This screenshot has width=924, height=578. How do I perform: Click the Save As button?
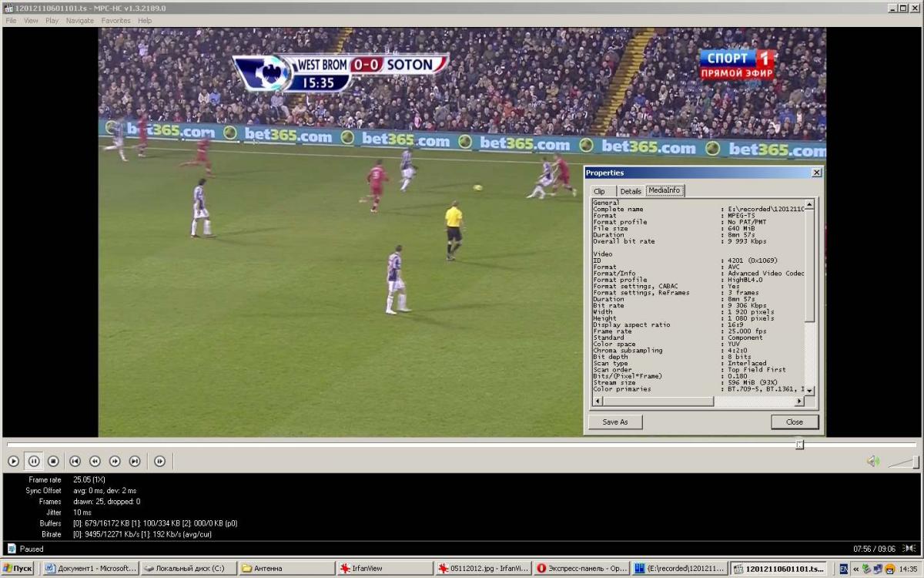(x=614, y=422)
